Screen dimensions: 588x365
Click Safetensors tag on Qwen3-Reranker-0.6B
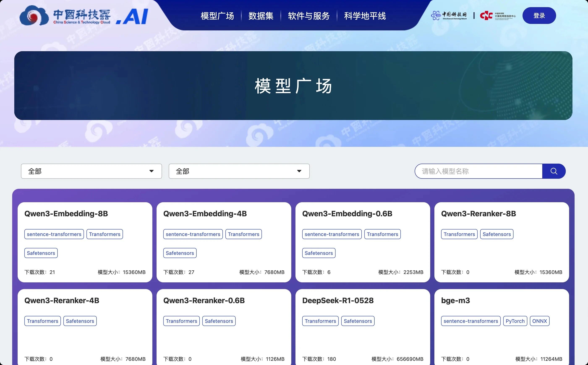pyautogui.click(x=219, y=321)
